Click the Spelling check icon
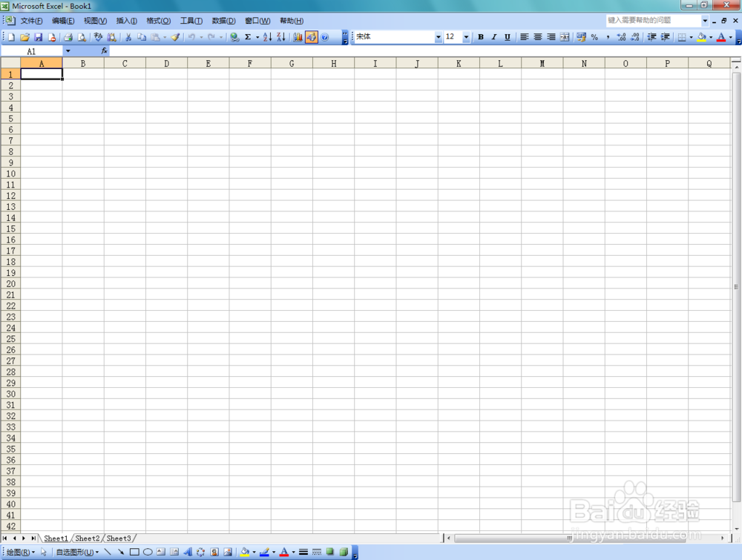 97,37
